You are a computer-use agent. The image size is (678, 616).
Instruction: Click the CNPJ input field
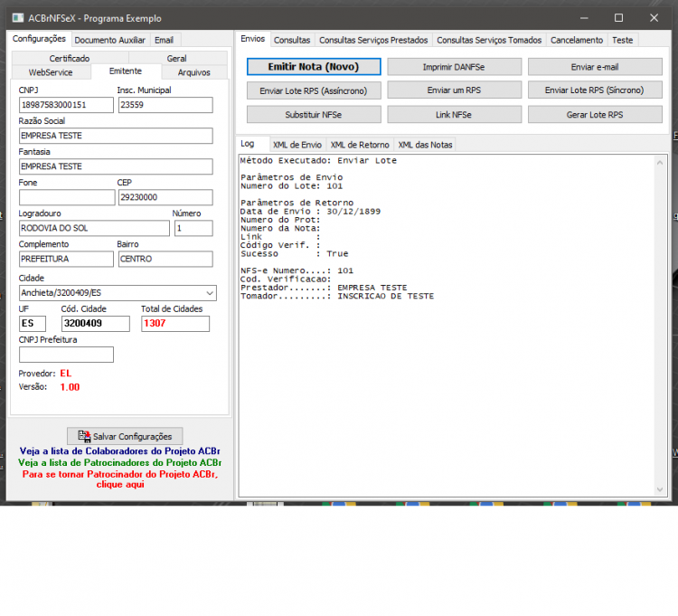(x=66, y=105)
